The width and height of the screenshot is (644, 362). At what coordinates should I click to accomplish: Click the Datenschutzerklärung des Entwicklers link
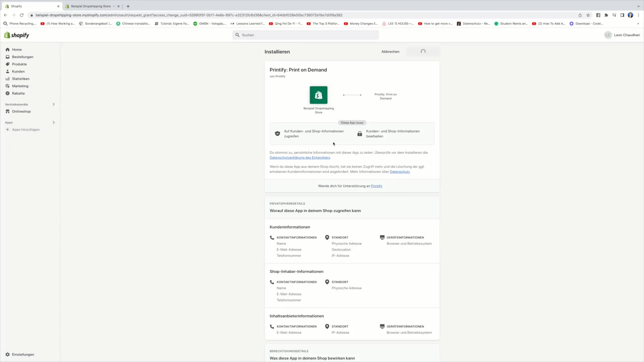300,157
